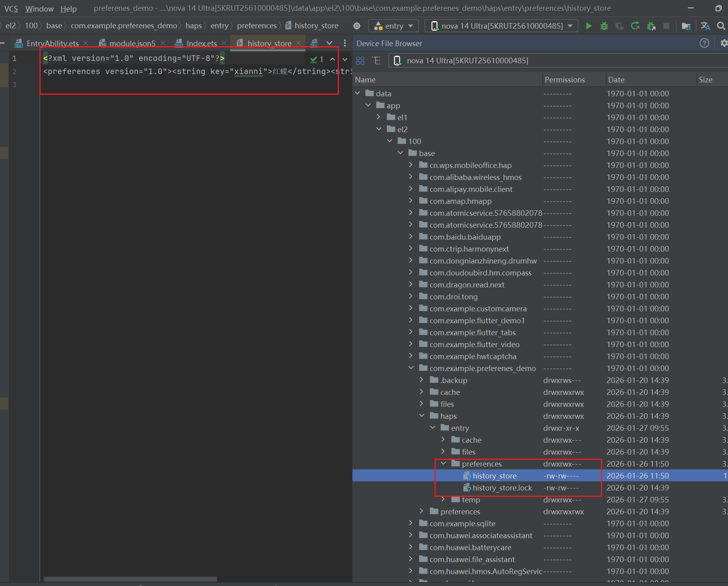
Task: Switch to the Index.ets editor tab
Action: (x=201, y=43)
